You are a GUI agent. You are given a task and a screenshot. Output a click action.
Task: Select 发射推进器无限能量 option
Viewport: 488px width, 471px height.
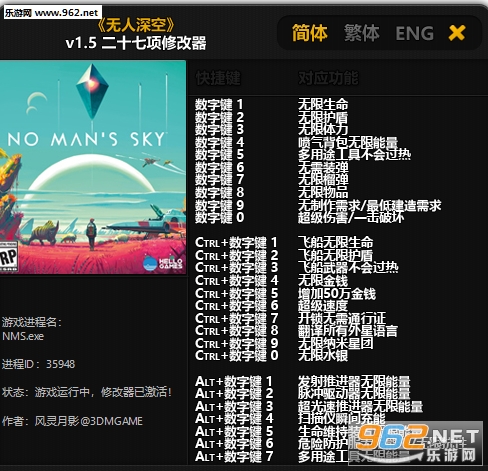pyautogui.click(x=354, y=381)
